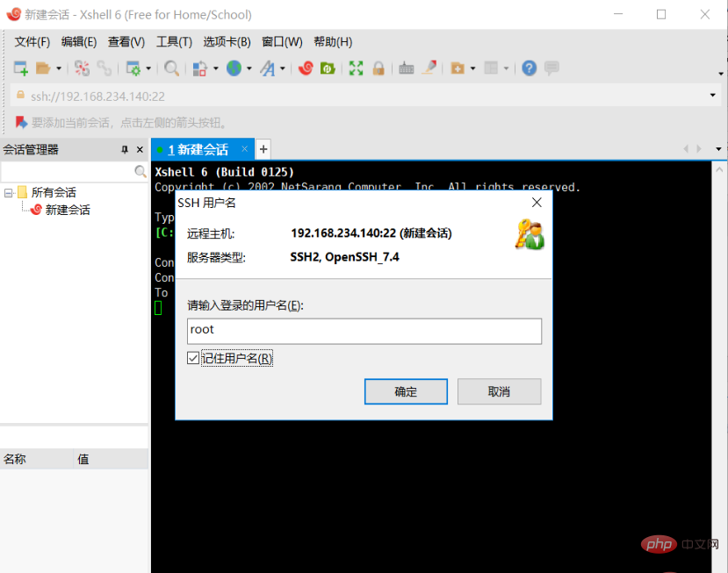Image resolution: width=728 pixels, height=573 pixels.
Task: Click the tab bar right arrow
Action: (x=699, y=149)
